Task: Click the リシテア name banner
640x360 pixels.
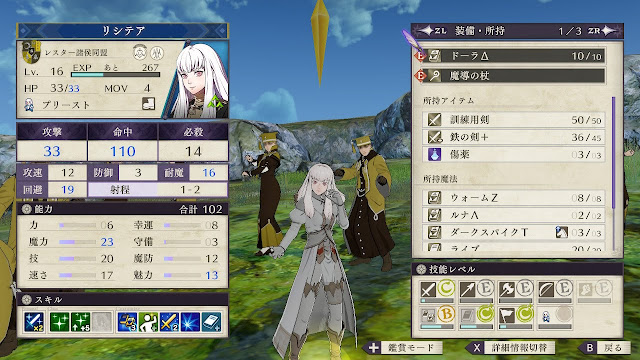Action: [x=122, y=31]
